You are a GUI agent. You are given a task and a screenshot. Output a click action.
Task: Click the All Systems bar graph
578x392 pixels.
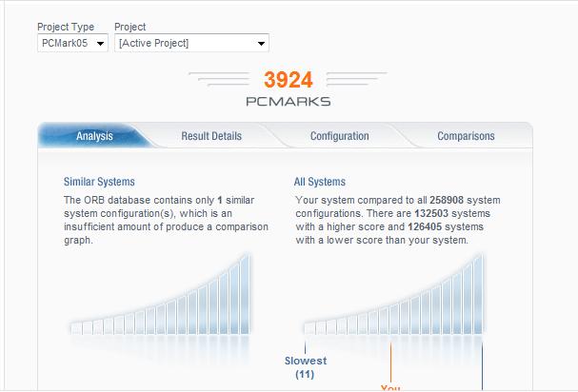coord(393,294)
